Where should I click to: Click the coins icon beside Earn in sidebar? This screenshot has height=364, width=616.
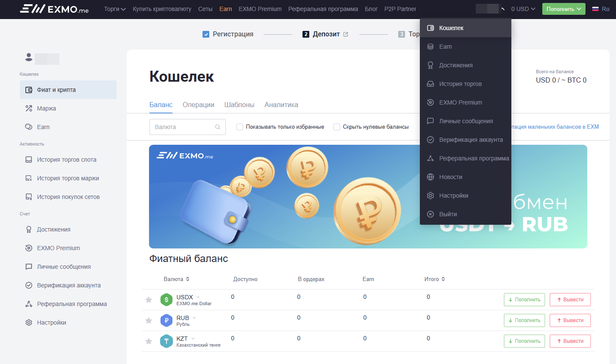(x=29, y=127)
